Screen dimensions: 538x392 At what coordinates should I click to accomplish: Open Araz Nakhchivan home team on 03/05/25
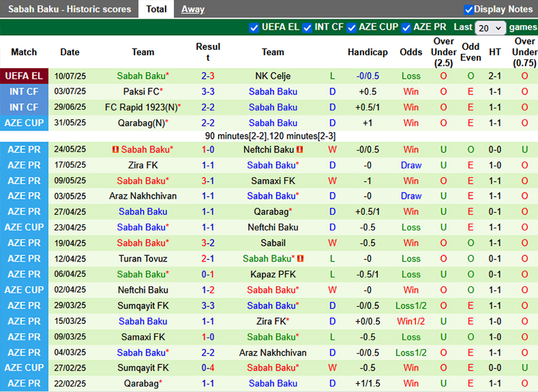(143, 196)
